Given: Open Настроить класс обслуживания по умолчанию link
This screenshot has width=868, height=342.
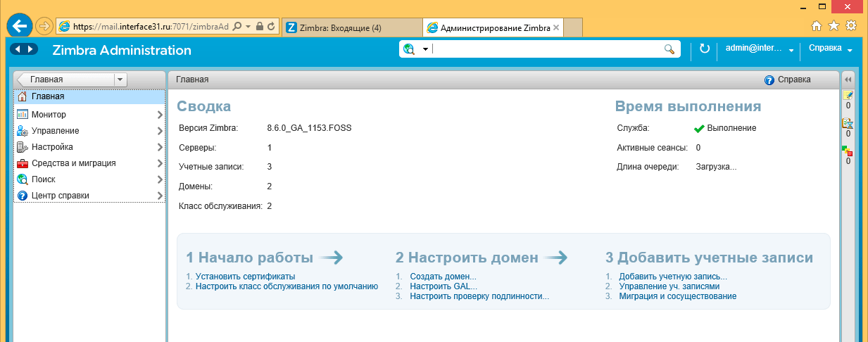Looking at the screenshot, I should pos(287,286).
